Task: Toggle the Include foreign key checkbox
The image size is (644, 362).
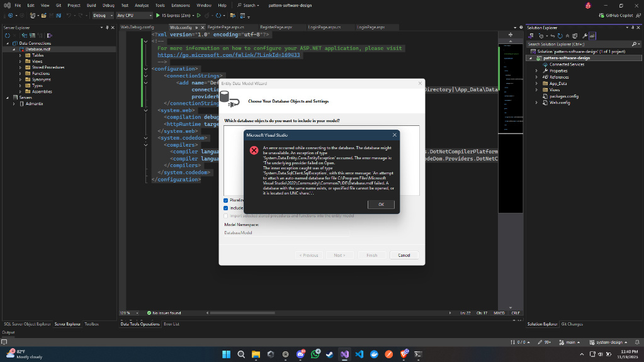Action: [x=225, y=208]
